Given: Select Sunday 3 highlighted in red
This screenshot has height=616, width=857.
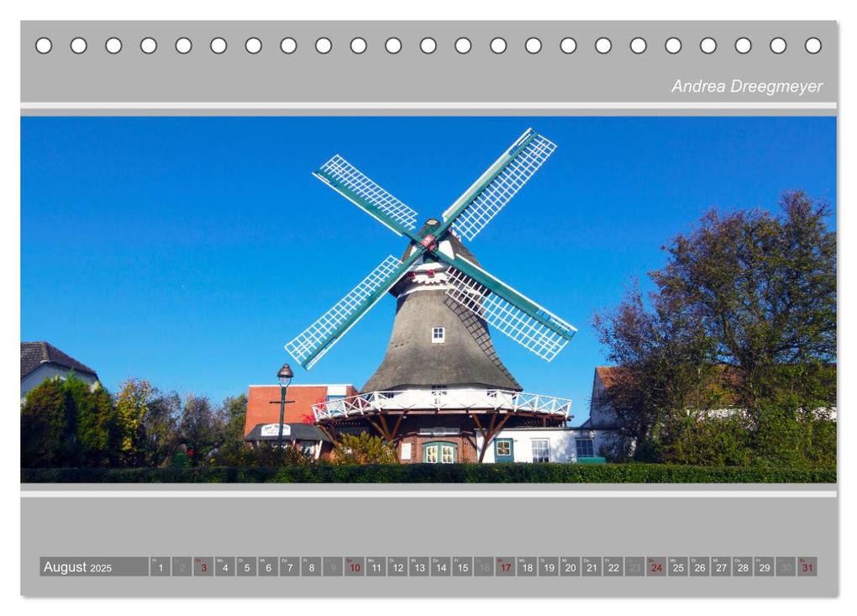Looking at the screenshot, I should [203, 566].
